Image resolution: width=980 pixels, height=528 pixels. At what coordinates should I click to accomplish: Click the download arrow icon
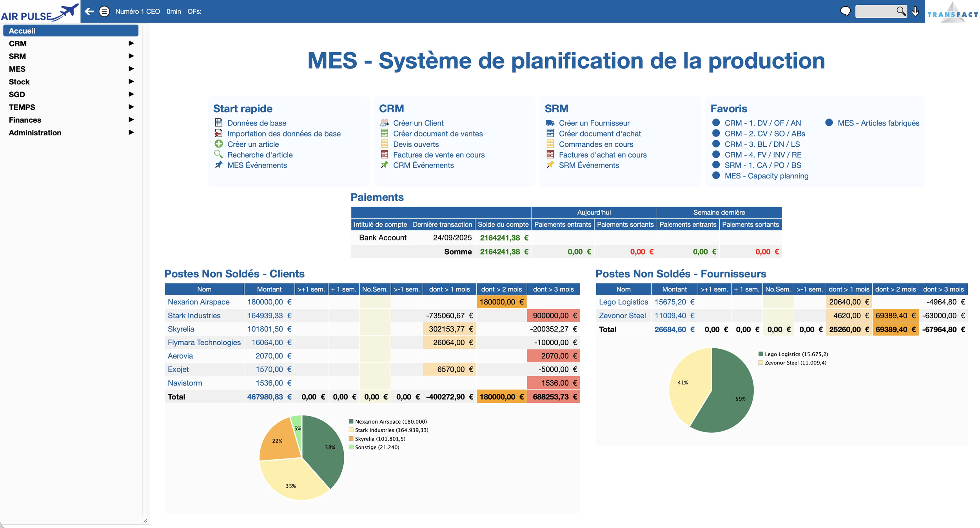tap(915, 11)
